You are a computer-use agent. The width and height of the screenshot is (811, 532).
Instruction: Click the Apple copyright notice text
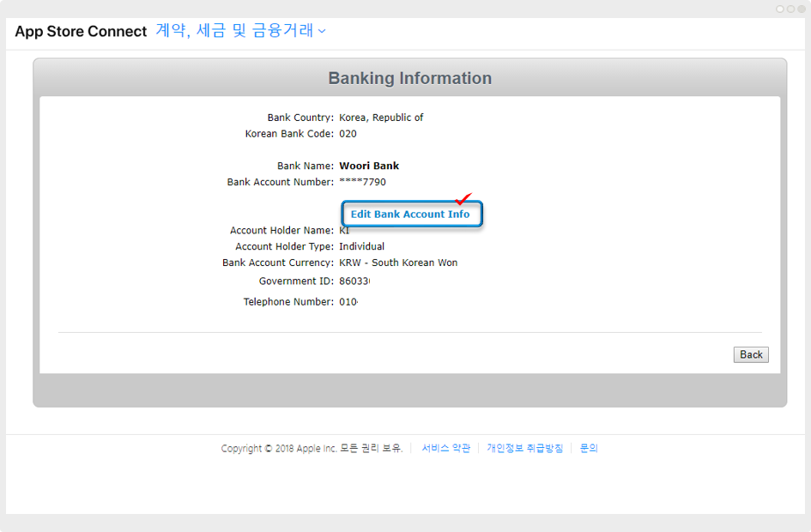click(x=311, y=448)
